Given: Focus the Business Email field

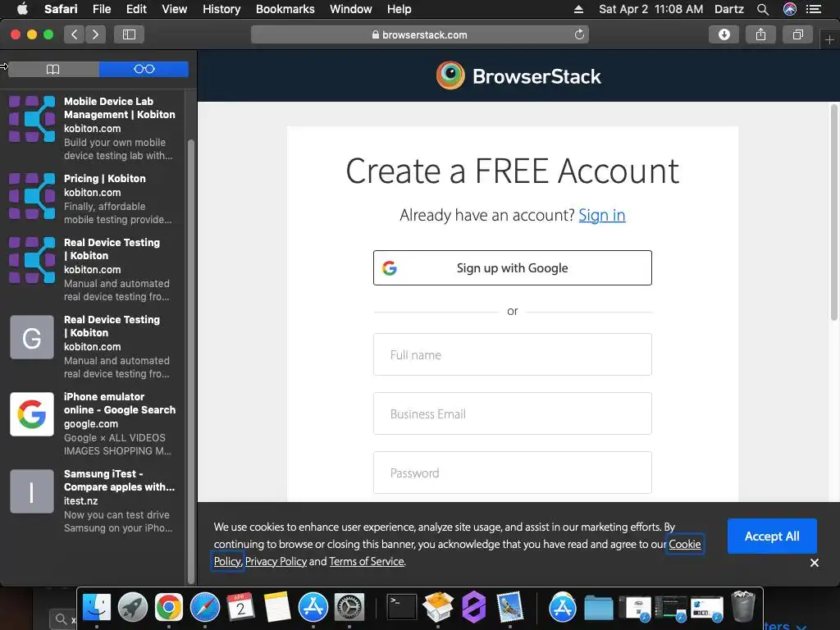Looking at the screenshot, I should click(512, 413).
